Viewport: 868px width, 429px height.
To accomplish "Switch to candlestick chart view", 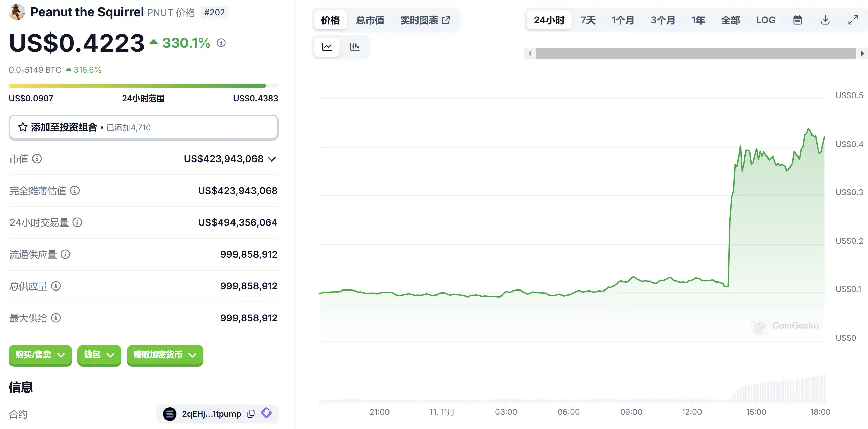I will pyautogui.click(x=354, y=47).
